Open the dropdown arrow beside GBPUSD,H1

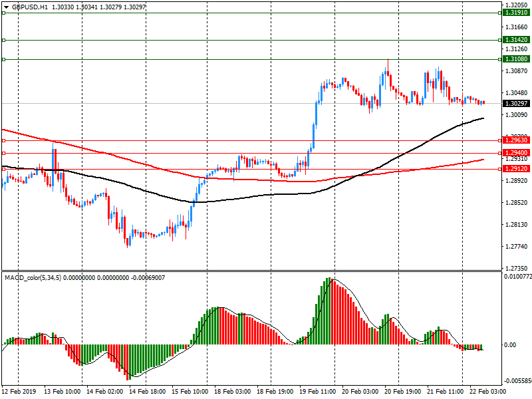pyautogui.click(x=6, y=7)
